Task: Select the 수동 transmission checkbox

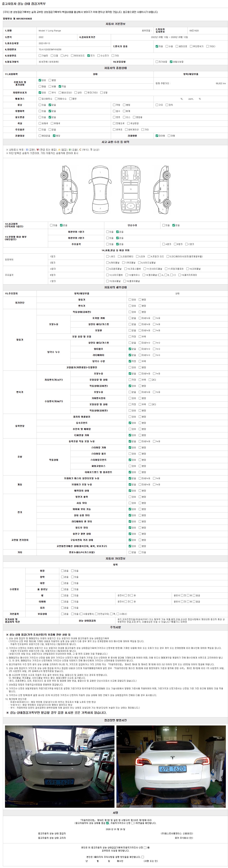Action: [x=167, y=46]
